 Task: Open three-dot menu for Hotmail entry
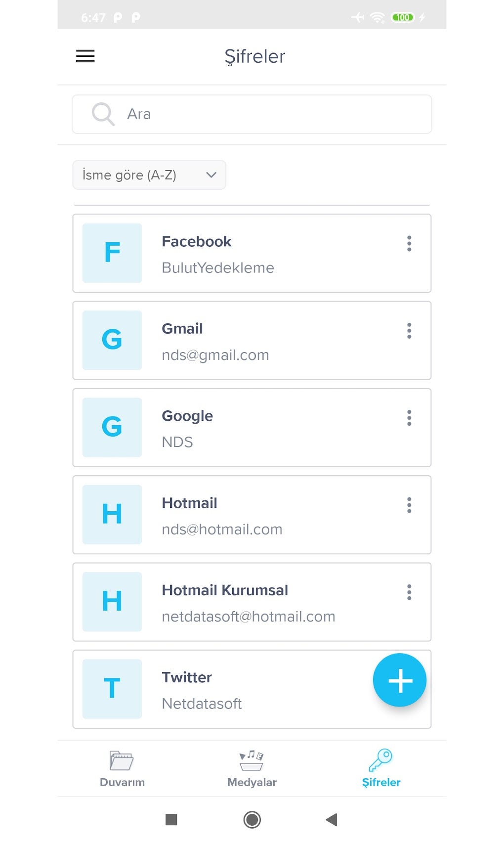[x=409, y=505]
